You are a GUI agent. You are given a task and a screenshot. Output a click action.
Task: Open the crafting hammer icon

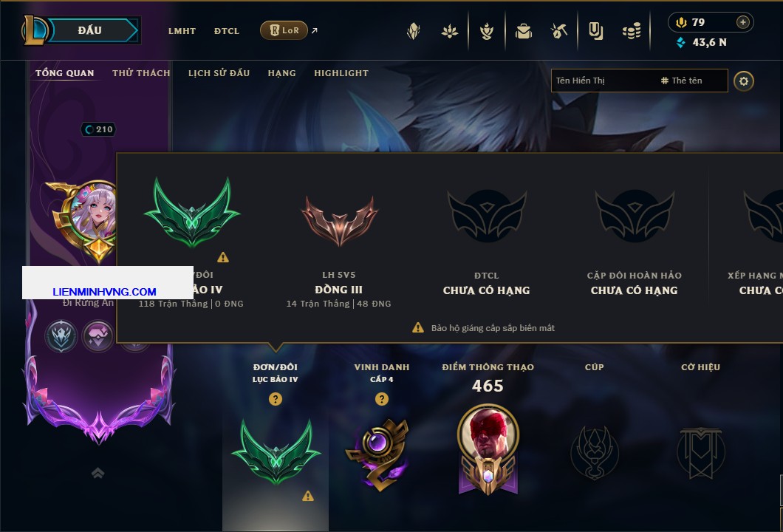point(559,32)
